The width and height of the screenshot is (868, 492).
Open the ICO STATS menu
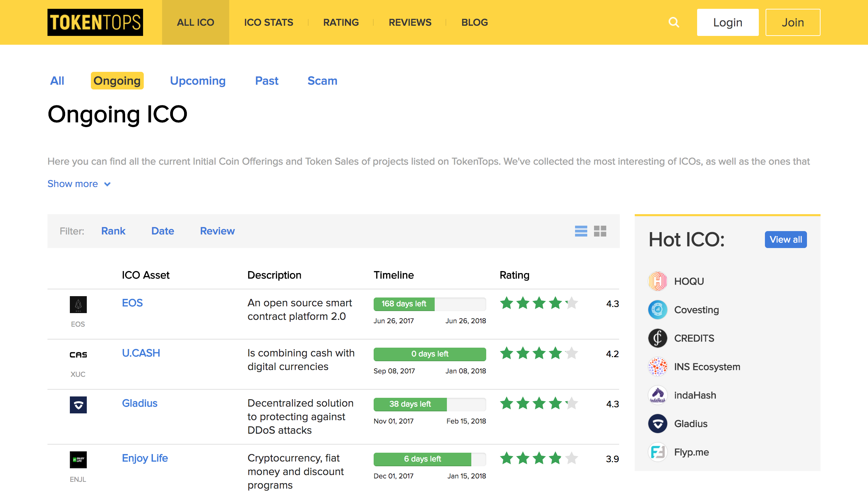pos(269,22)
